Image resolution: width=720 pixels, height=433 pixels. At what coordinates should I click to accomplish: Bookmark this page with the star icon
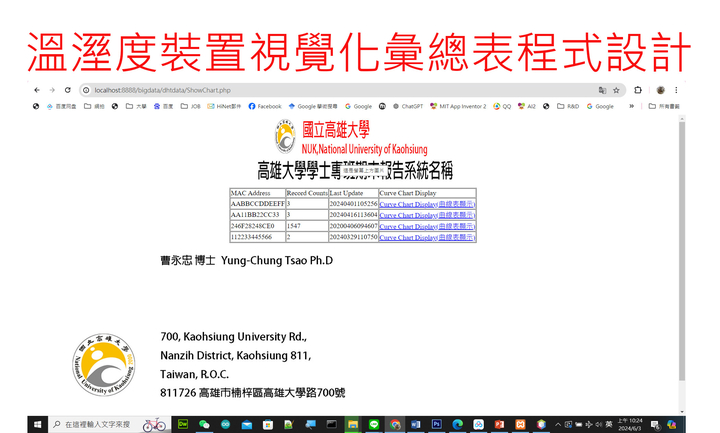point(616,90)
